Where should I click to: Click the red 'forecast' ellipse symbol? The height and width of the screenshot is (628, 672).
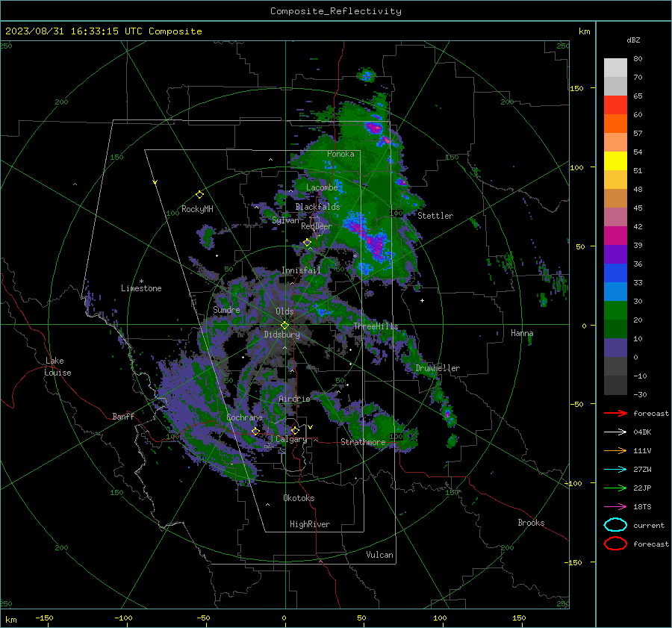615,544
